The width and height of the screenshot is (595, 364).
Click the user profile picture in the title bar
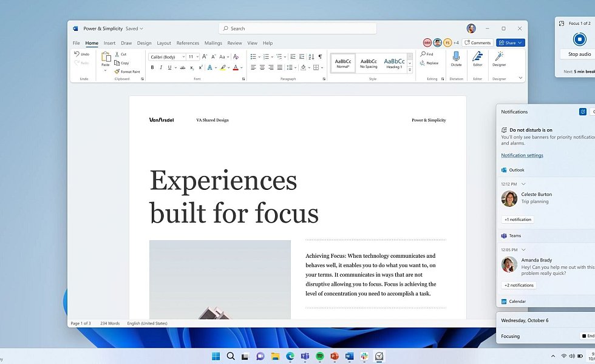(x=471, y=29)
